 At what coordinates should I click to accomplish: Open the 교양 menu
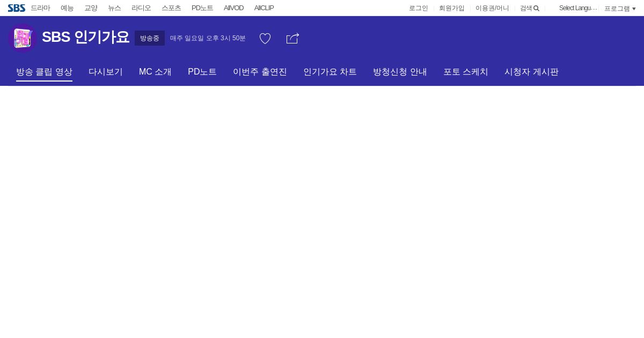click(x=91, y=8)
